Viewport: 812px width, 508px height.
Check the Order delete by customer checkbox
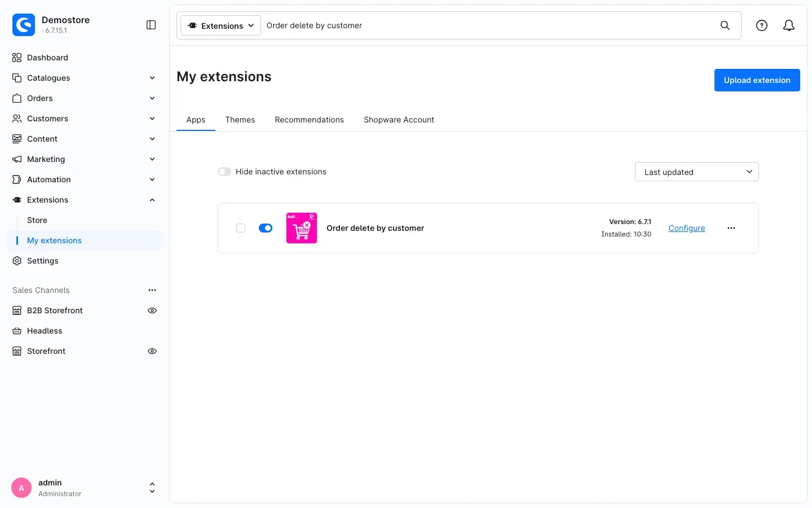[241, 228]
